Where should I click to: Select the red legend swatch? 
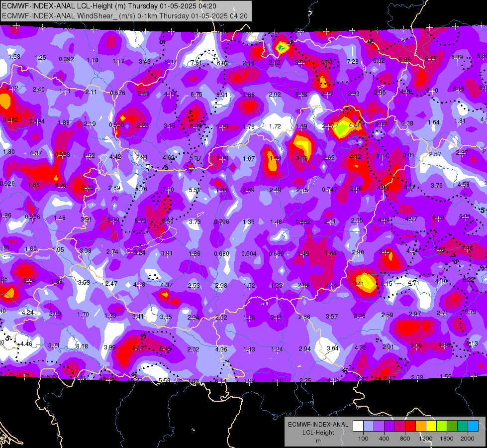pyautogui.click(x=410, y=426)
